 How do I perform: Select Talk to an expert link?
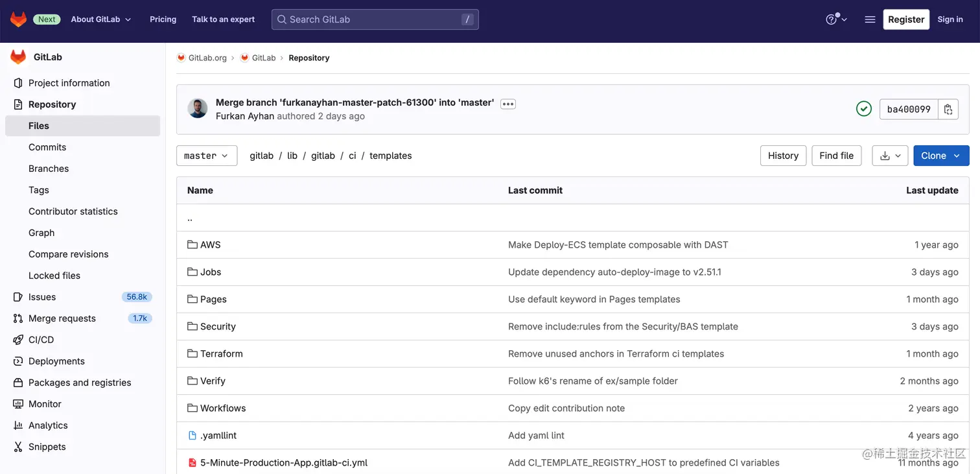pyautogui.click(x=223, y=19)
